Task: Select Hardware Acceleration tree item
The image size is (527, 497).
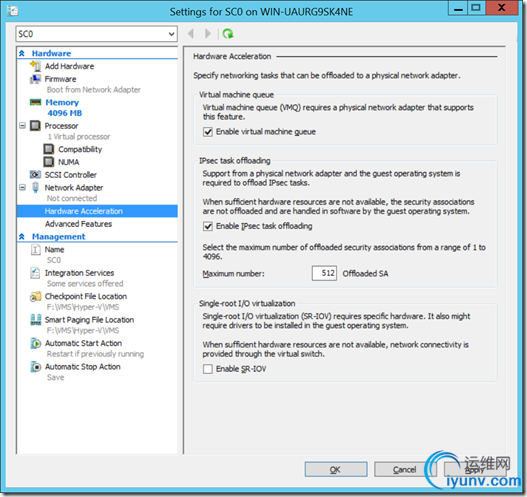Action: 97,211
